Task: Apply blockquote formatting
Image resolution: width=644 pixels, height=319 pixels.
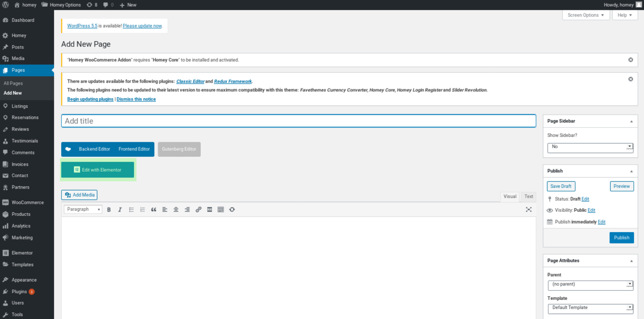Action: click(154, 209)
